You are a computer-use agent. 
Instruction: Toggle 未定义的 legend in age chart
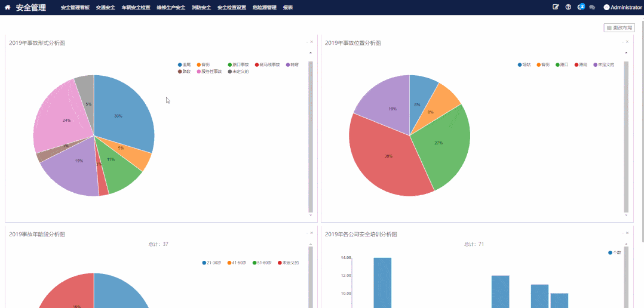(x=289, y=263)
